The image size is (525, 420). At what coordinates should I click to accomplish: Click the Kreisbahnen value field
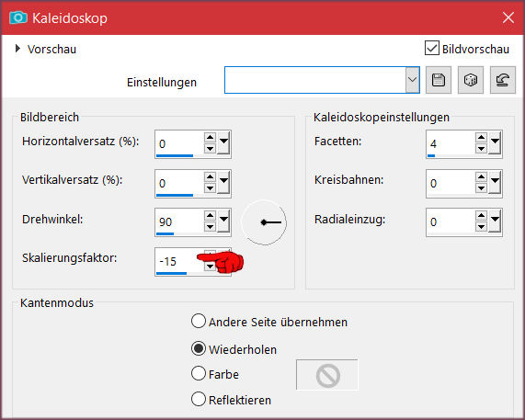click(x=451, y=183)
